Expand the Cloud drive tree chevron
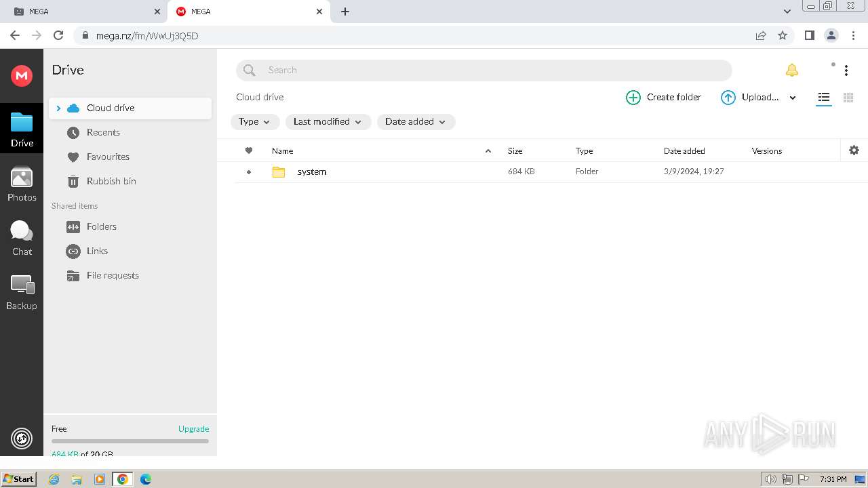Image resolution: width=868 pixels, height=488 pixels. pos(58,108)
